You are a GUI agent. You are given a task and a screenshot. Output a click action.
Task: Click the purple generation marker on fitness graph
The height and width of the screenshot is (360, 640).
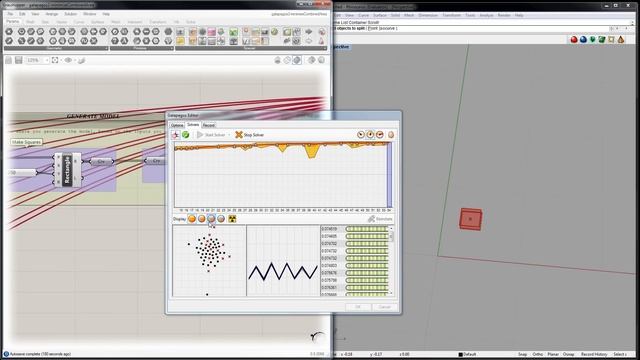[389, 176]
